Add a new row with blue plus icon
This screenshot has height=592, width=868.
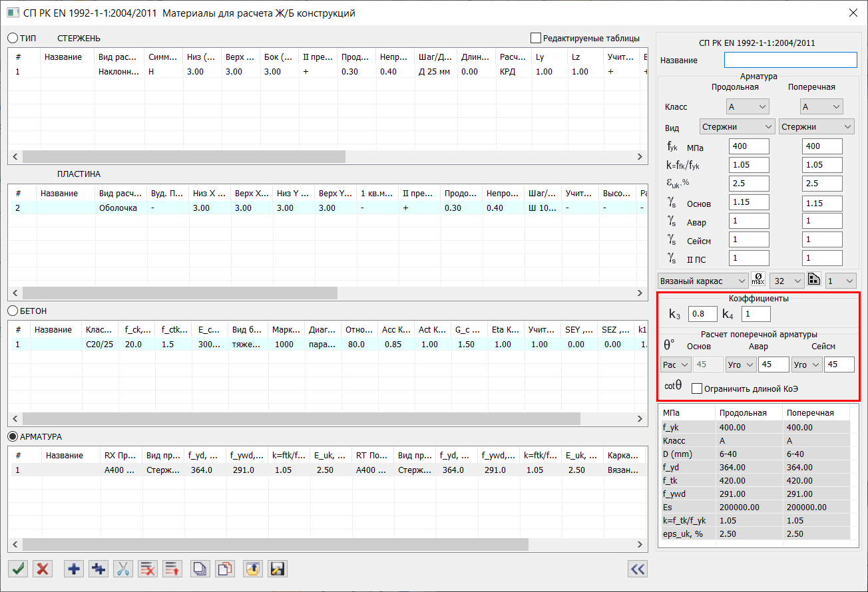74,569
